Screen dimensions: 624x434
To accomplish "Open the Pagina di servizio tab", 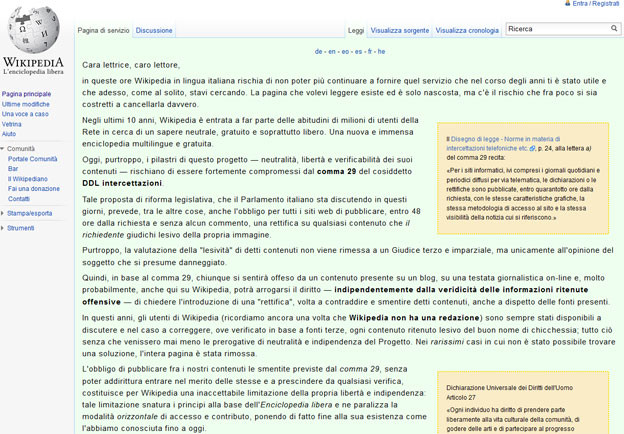I will [103, 31].
